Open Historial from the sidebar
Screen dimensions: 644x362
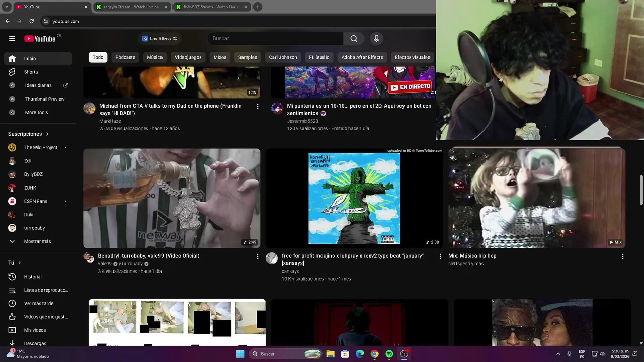pos(38,277)
